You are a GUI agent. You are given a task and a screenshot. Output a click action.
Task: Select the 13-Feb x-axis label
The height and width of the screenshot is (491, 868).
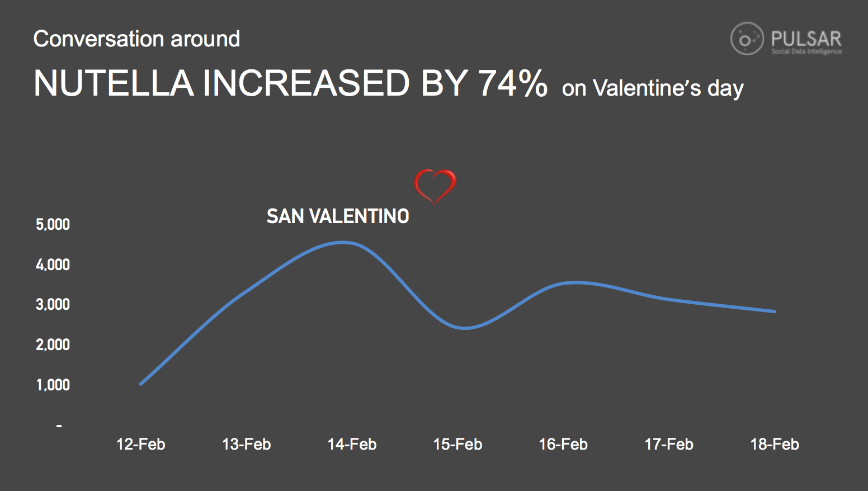[246, 445]
